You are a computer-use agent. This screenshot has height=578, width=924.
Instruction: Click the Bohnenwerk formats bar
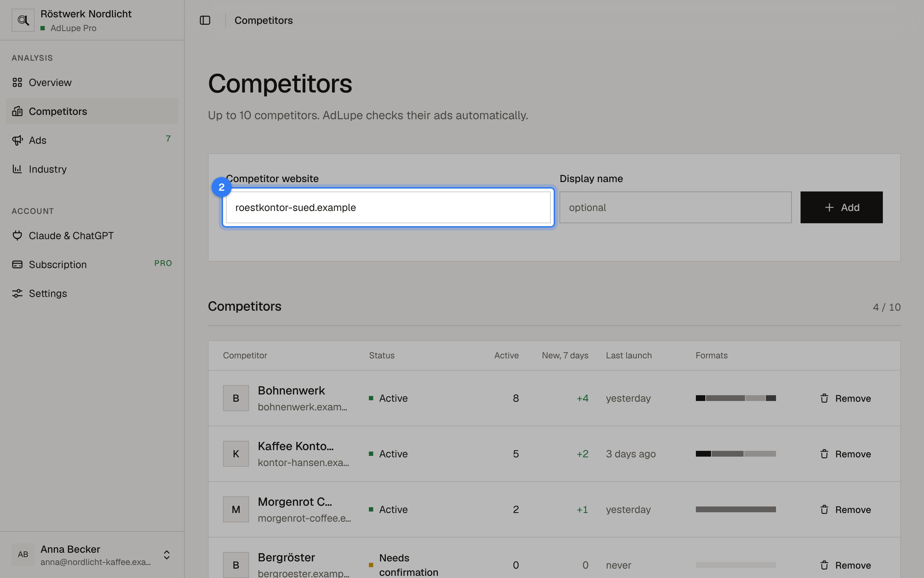736,398
